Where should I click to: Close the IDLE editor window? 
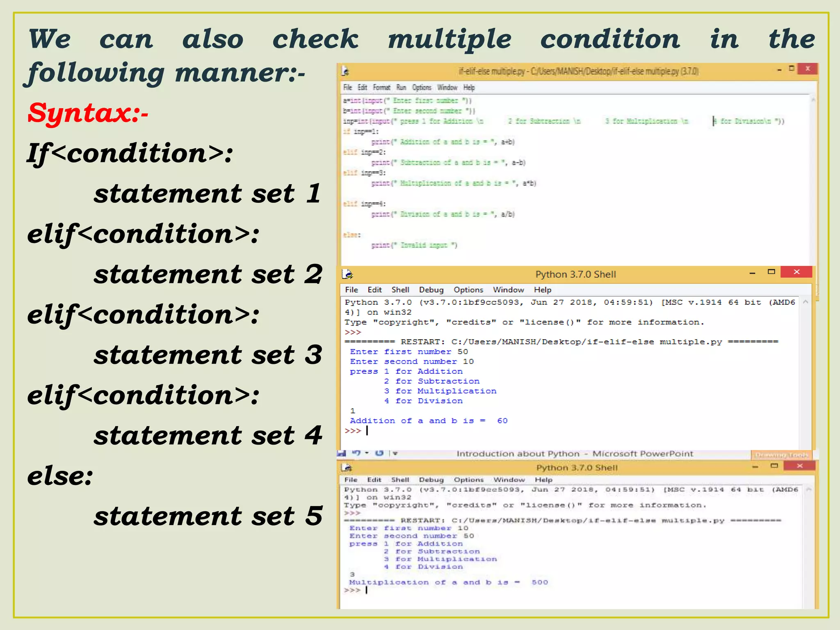pos(808,69)
